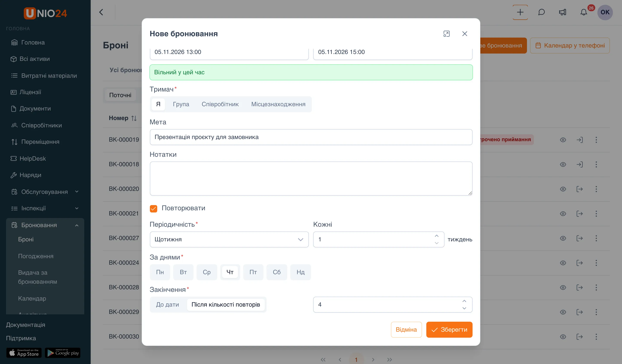
Task: Click the Нотатки text area
Action: click(x=311, y=179)
